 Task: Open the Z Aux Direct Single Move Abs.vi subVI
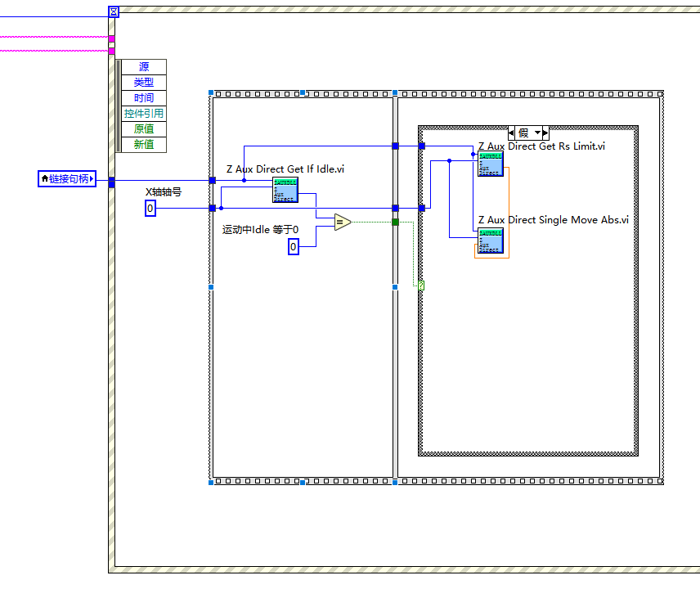(490, 241)
